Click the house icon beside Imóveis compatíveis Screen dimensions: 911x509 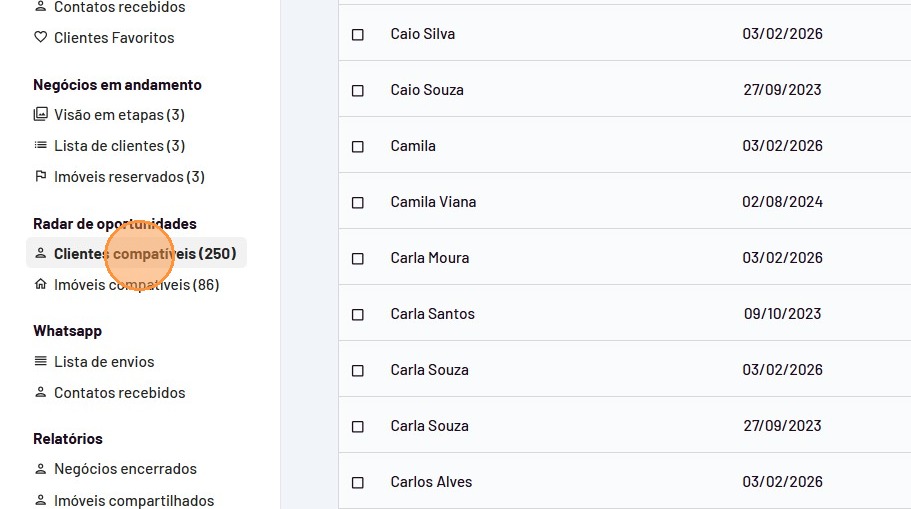click(41, 285)
